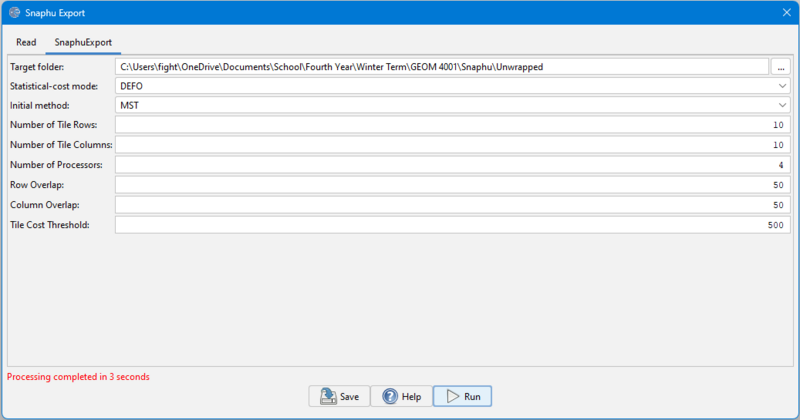Click the Run play arrow icon

tap(452, 396)
